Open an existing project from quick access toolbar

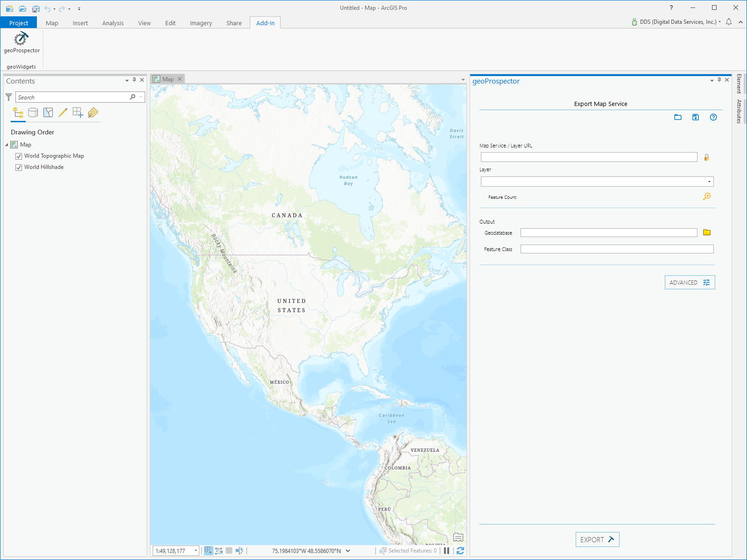coord(22,8)
